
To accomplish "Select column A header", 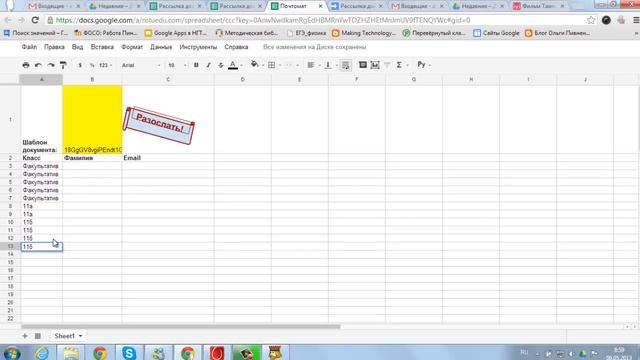I will (x=41, y=79).
